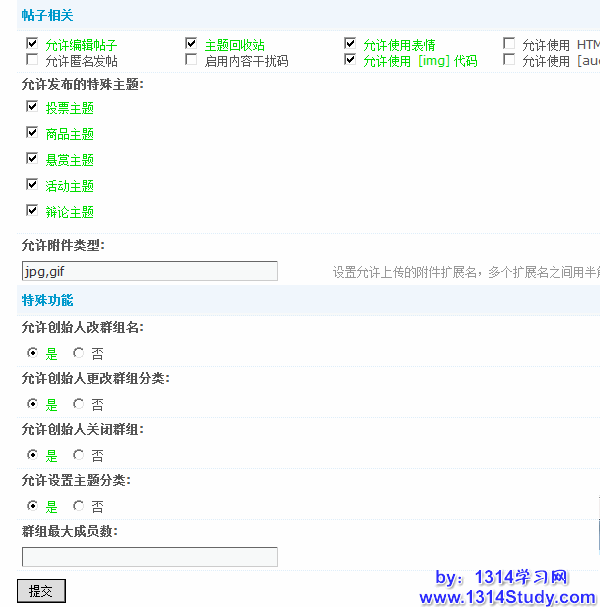Select 否 for 允许创始人改群组名
Viewport: 600px width, 607px height.
pyautogui.click(x=78, y=352)
